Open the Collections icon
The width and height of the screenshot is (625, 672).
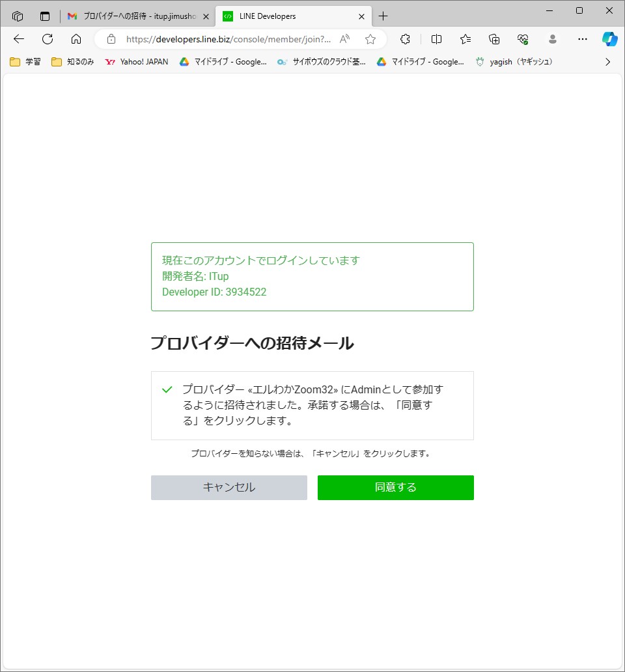pos(494,39)
